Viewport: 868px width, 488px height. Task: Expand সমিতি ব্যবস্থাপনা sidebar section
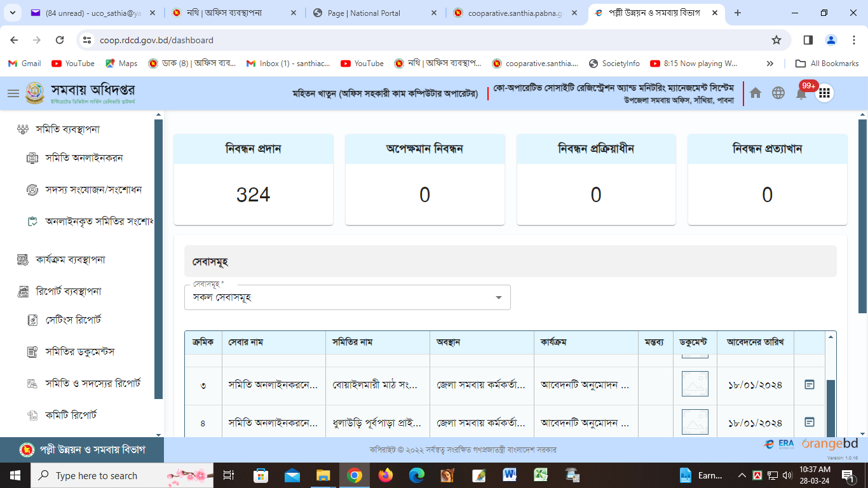point(67,129)
